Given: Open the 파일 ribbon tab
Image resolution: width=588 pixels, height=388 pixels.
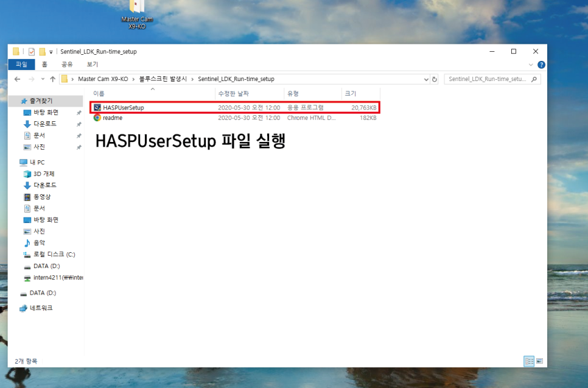Looking at the screenshot, I should point(21,64).
